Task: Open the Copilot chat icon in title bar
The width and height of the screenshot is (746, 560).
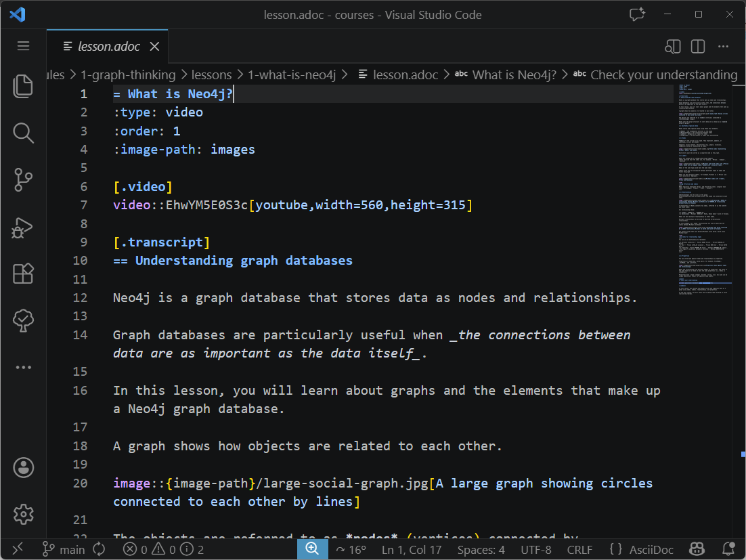Action: (637, 14)
